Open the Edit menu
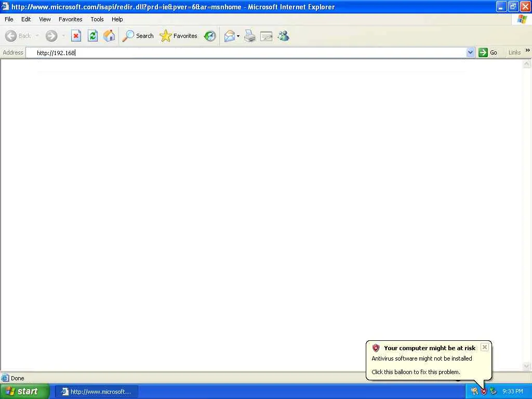Screen dimensions: 532x399 coord(26,19)
